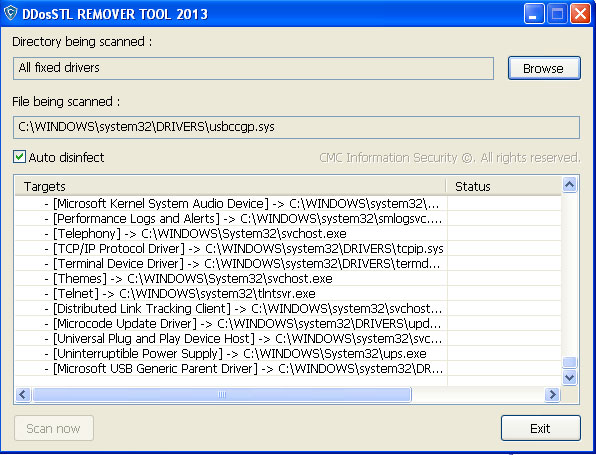
Task: Close the DDosSTL Remover window
Action: tap(580, 14)
